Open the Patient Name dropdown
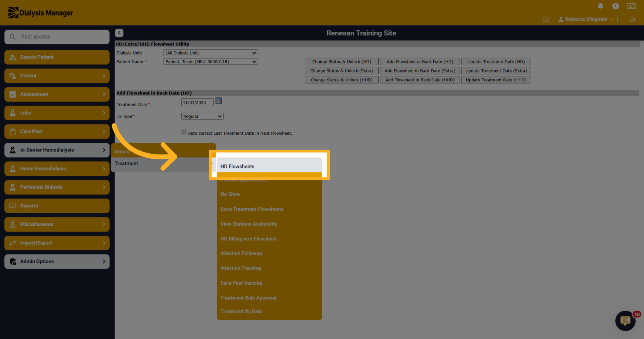The width and height of the screenshot is (644, 339). coord(211,62)
